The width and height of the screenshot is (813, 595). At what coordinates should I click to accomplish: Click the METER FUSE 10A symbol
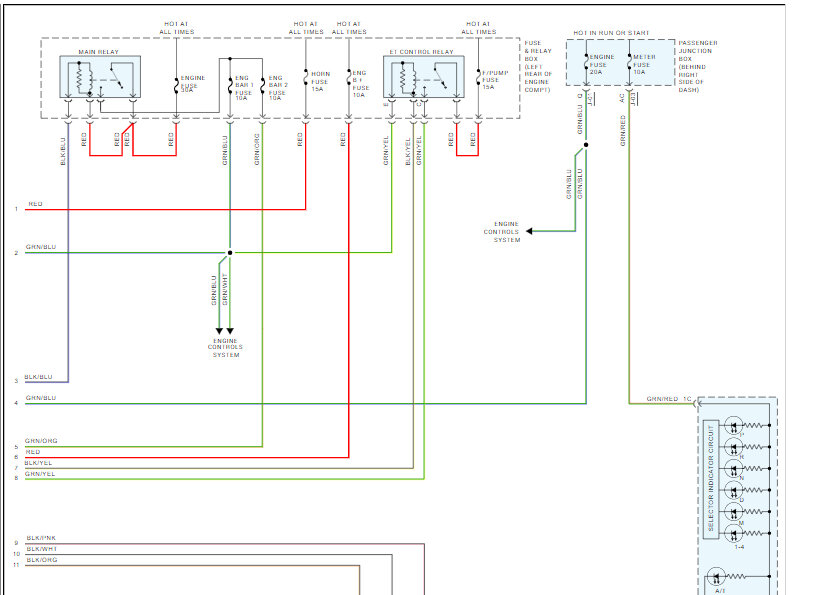coord(629,63)
